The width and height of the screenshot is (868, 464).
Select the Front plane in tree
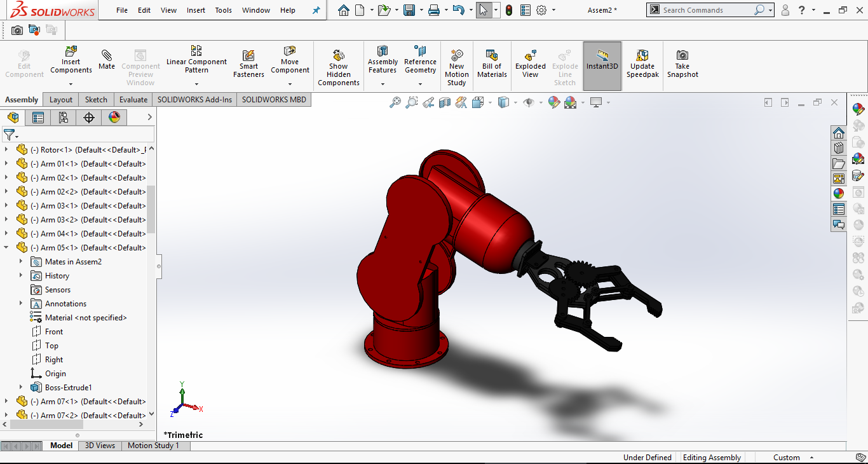coord(54,332)
